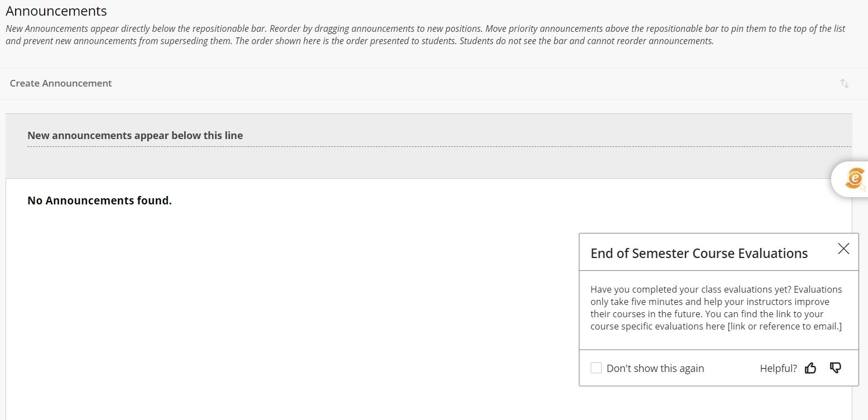Open the orange 'e' floating widget
The width and height of the screenshot is (868, 420).
(853, 179)
